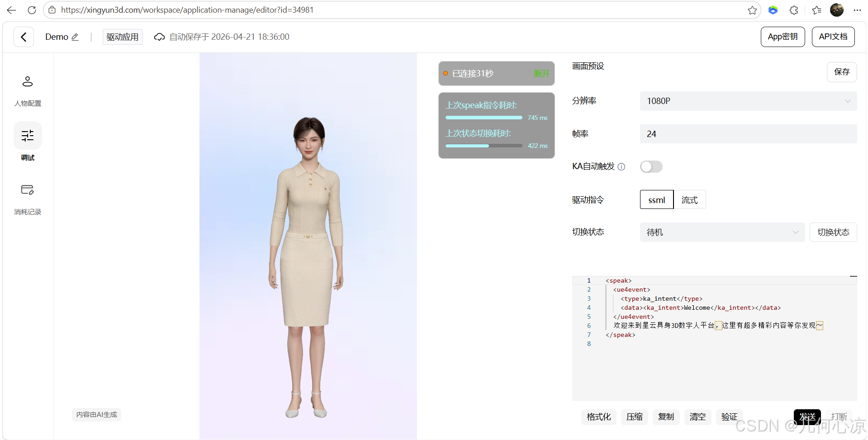Show KA自动触发 info tooltip icon

tap(621, 167)
